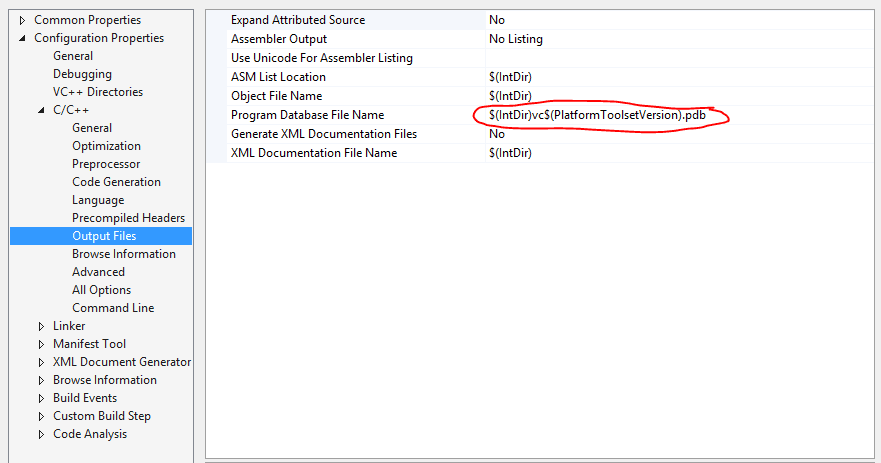881x463 pixels.
Task: Click the Program Database File Name value
Action: tap(597, 115)
